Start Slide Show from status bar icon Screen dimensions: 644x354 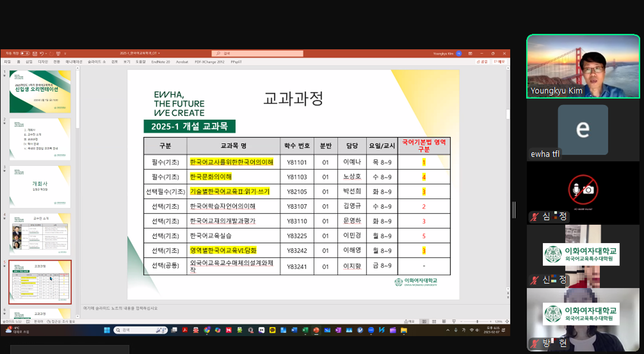pyautogui.click(x=454, y=321)
